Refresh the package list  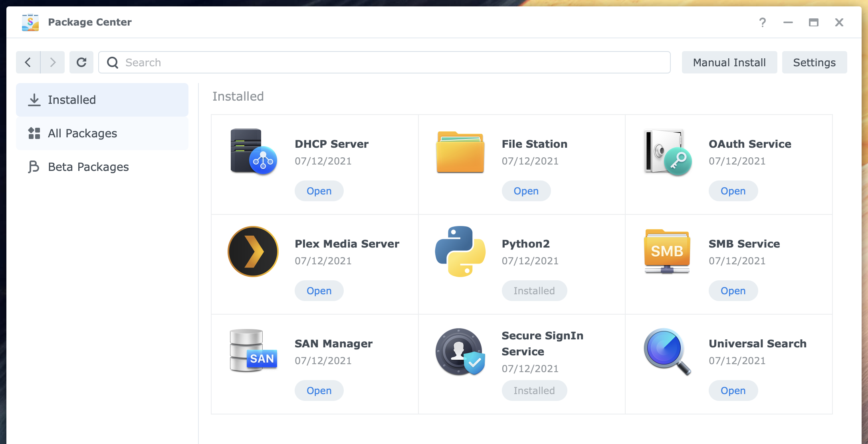point(81,62)
